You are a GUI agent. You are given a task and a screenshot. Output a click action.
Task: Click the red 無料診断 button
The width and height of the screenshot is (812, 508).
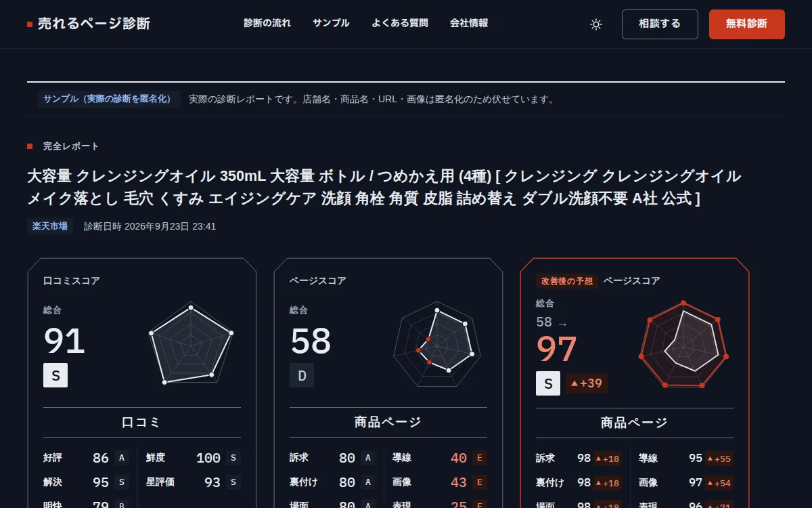point(747,24)
